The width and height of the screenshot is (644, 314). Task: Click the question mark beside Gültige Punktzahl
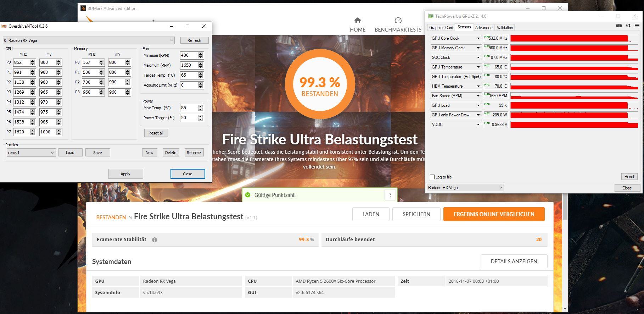click(390, 195)
